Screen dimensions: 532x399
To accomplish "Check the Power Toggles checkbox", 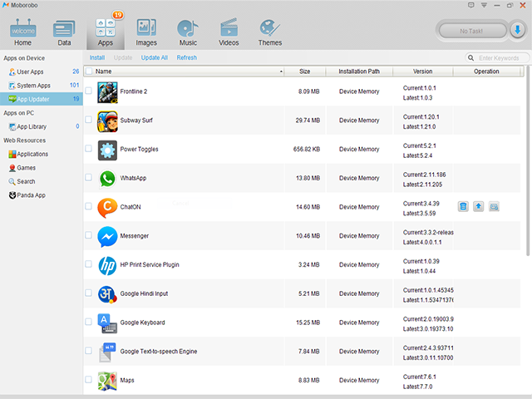I will 89,148.
